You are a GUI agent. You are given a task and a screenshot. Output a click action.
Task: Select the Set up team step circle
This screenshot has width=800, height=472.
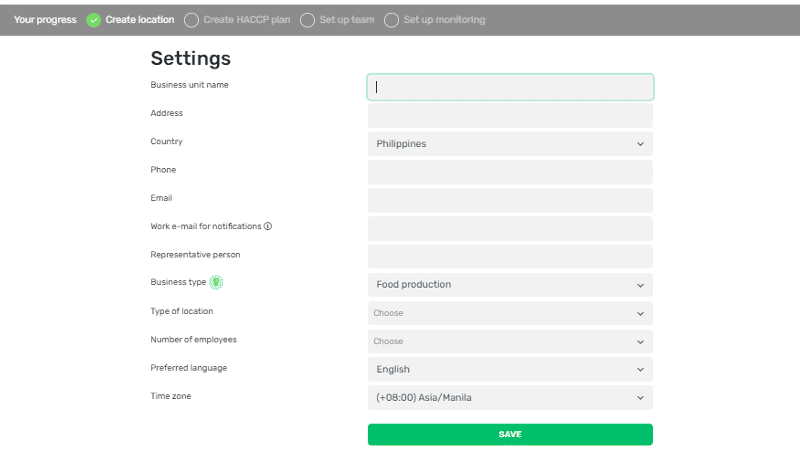[x=307, y=20]
